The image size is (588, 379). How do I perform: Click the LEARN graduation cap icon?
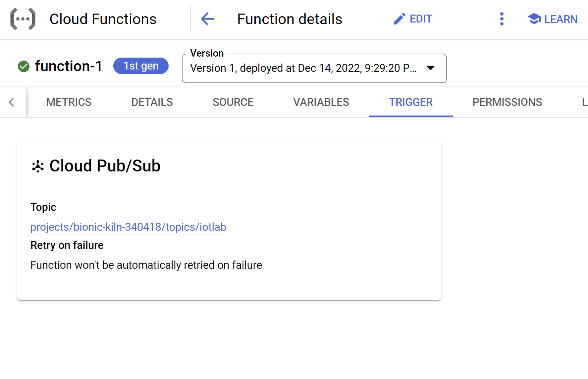(x=534, y=19)
